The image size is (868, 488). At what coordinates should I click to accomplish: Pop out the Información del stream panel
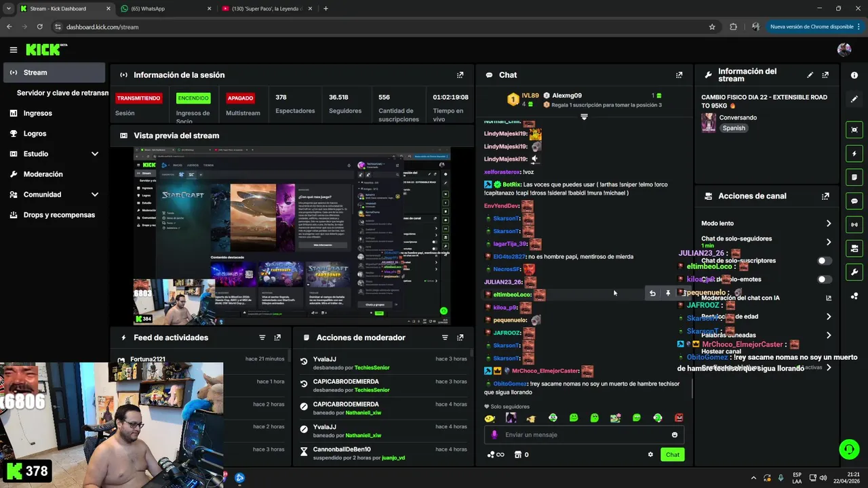click(x=825, y=75)
